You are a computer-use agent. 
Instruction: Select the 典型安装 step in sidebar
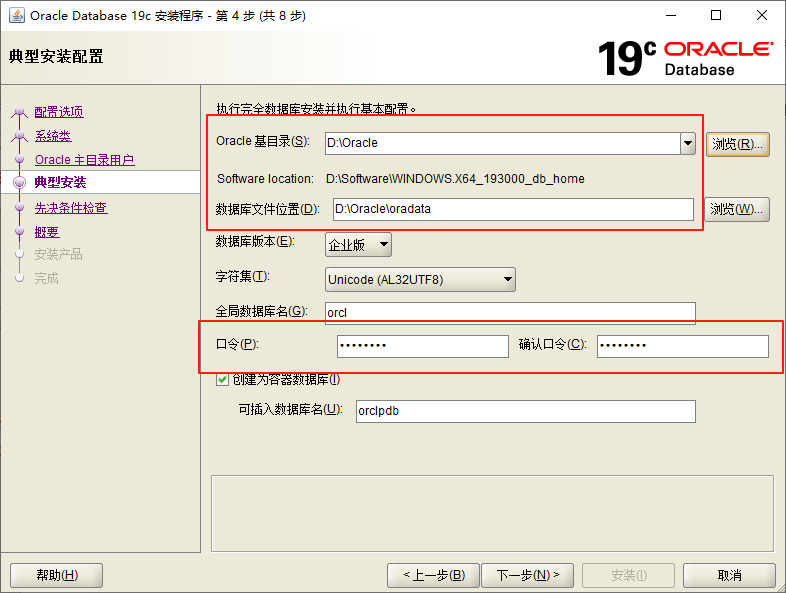click(x=60, y=182)
